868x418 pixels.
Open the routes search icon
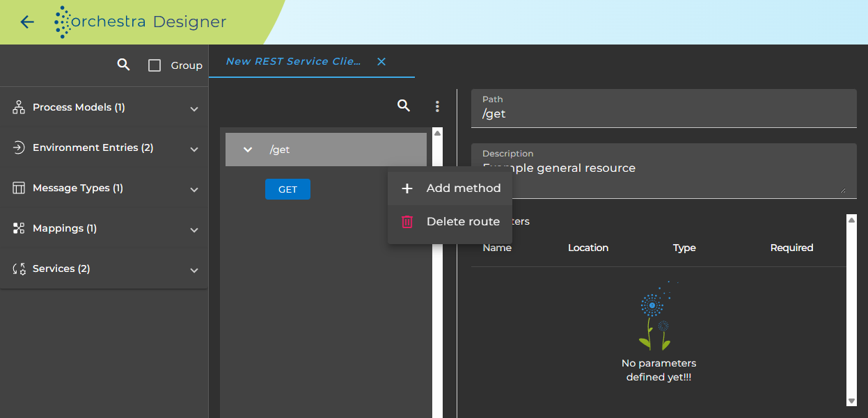click(x=403, y=106)
